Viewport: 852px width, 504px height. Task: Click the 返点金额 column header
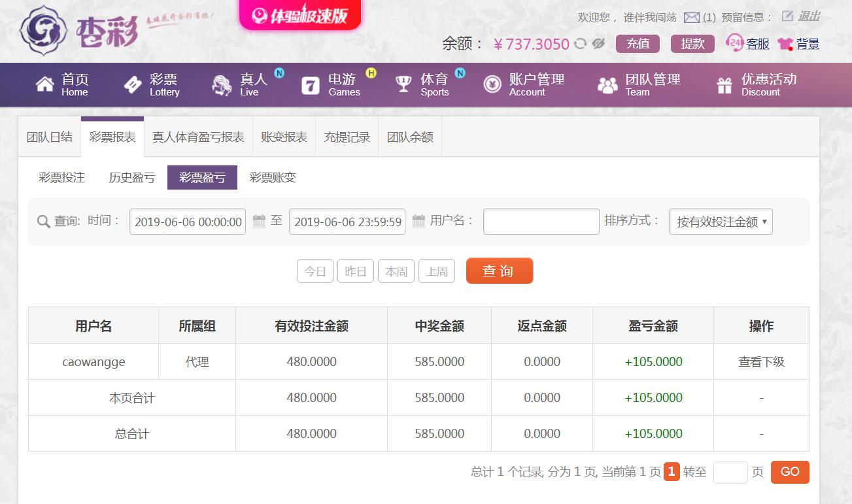tap(542, 326)
